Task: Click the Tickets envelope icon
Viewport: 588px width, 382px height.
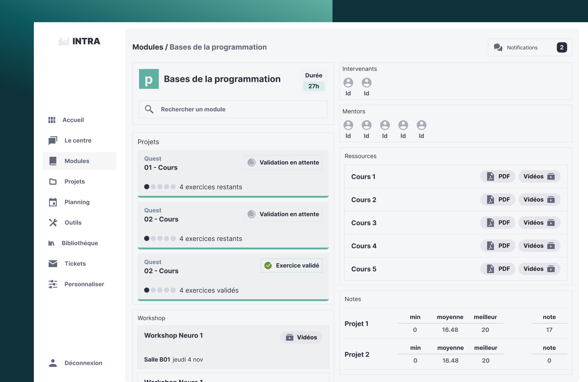Action: coord(53,264)
